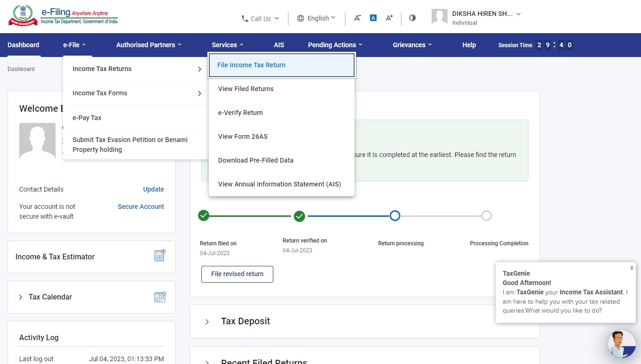Open the English language dropdown
641x364 pixels.
(x=316, y=19)
